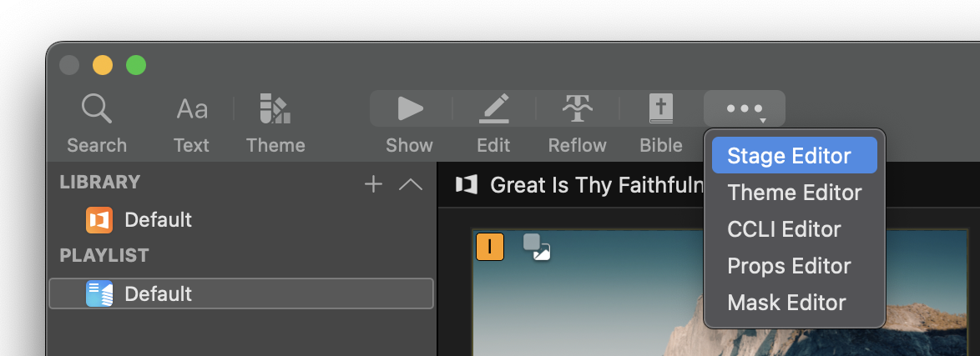Click the Search magnifier icon
This screenshot has width=980, height=356.
pos(96,109)
